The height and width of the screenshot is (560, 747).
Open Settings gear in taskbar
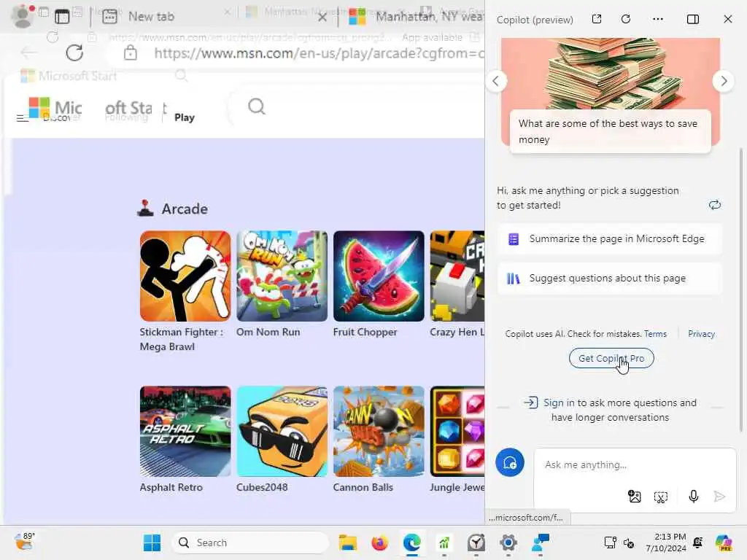click(x=508, y=542)
